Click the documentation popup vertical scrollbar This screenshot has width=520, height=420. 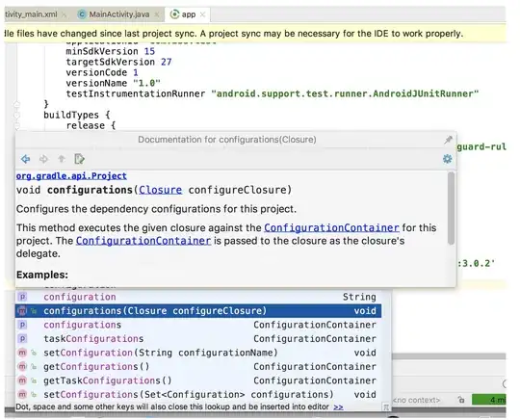pyautogui.click(x=451, y=208)
